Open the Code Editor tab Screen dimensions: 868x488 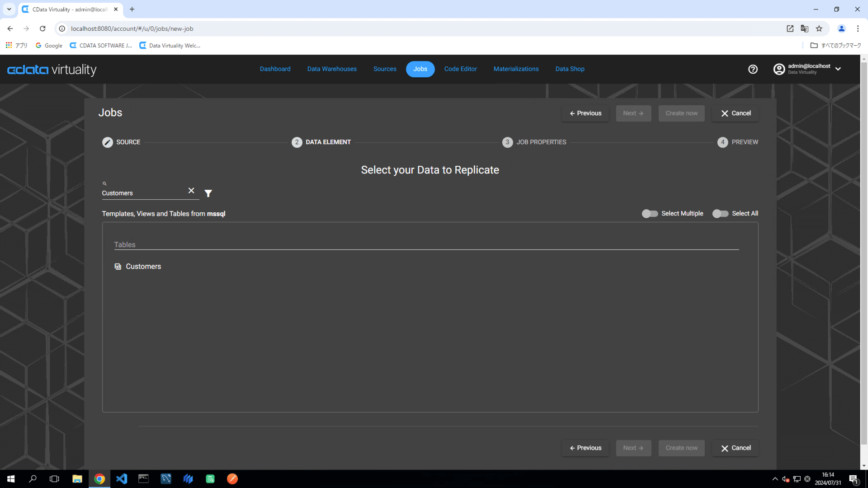pos(460,69)
